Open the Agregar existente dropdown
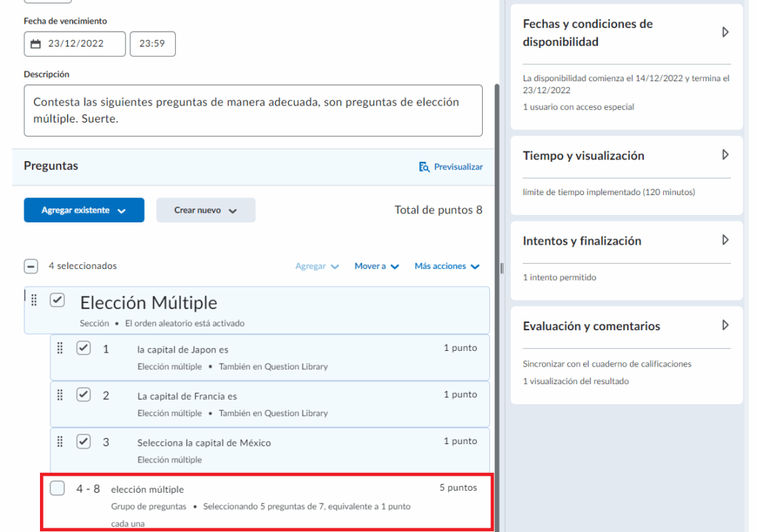 pyautogui.click(x=84, y=211)
